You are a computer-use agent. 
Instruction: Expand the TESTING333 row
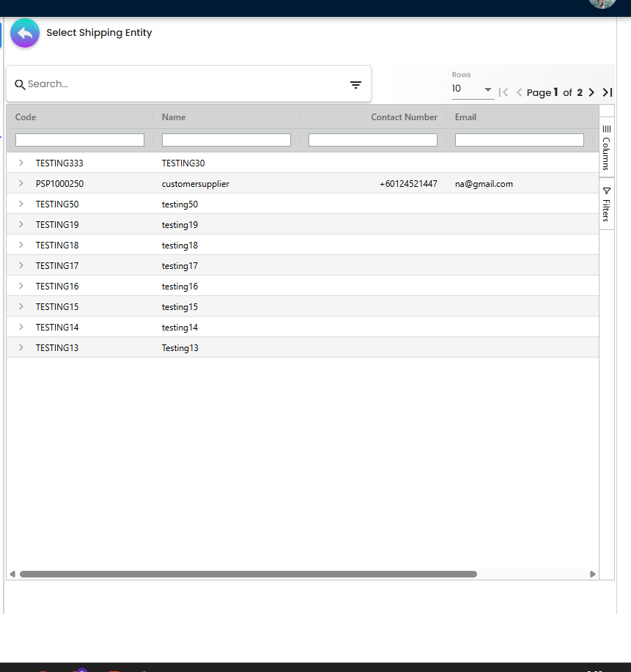21,163
